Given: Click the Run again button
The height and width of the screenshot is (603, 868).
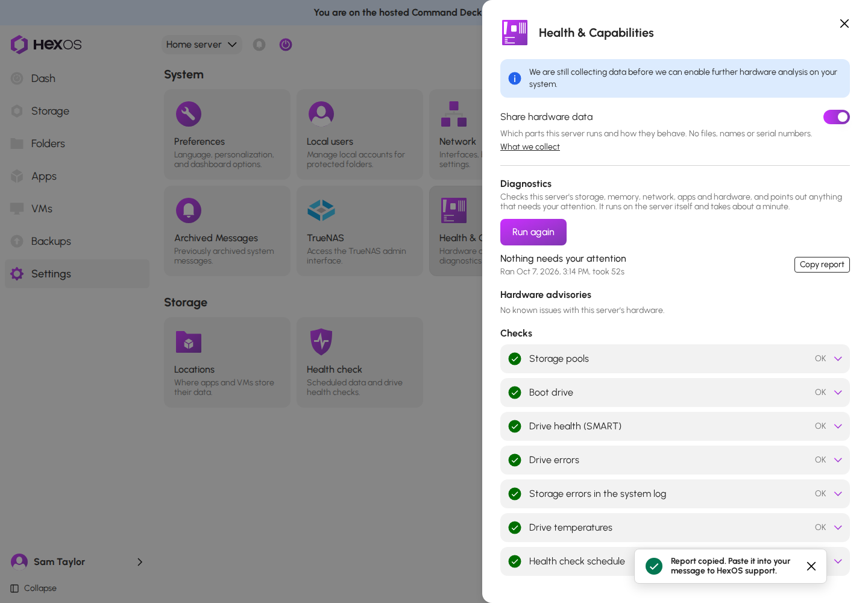Looking at the screenshot, I should (533, 232).
